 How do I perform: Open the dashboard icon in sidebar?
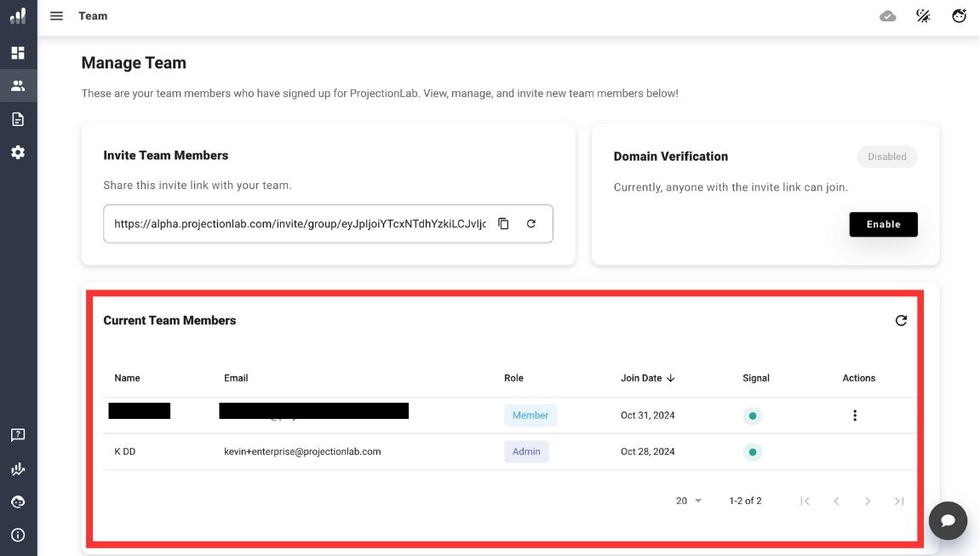18,53
